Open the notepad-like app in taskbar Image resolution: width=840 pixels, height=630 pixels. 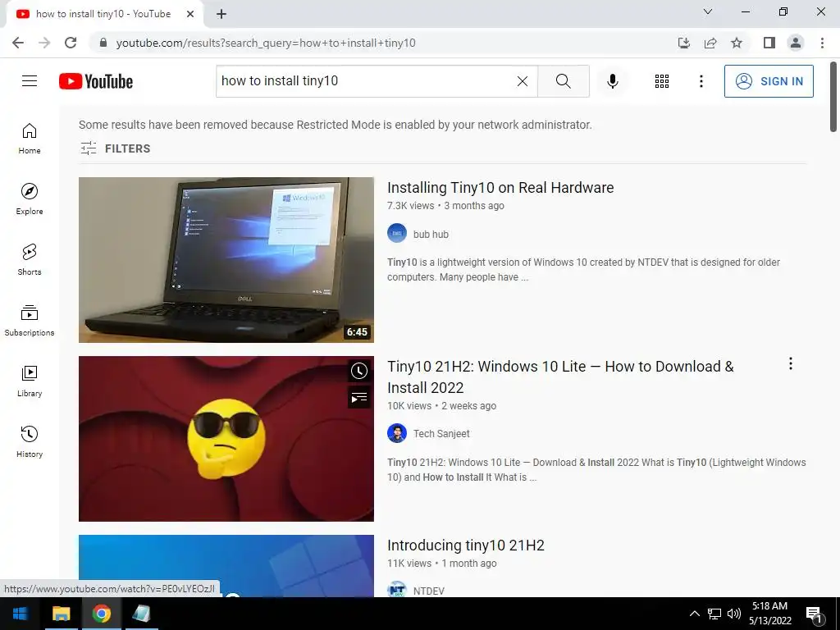click(141, 614)
